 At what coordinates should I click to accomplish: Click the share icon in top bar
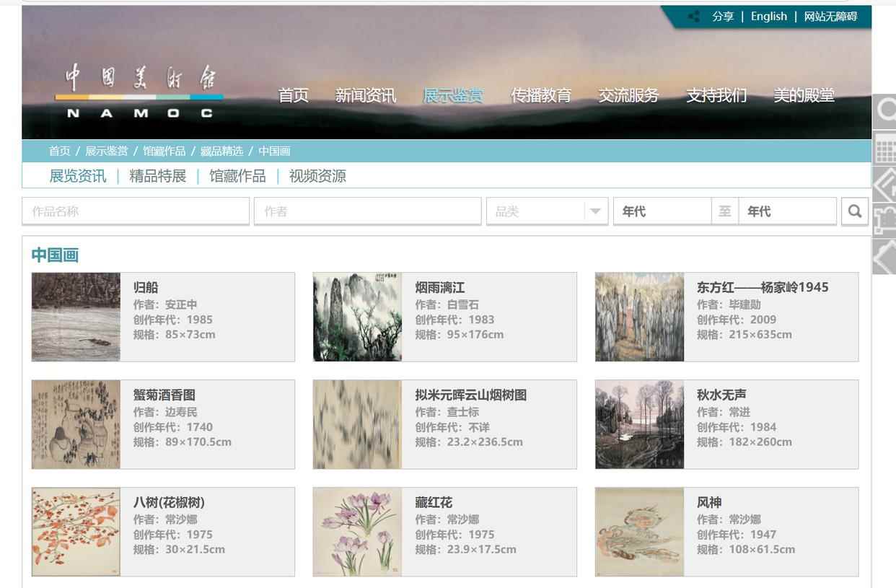click(694, 17)
